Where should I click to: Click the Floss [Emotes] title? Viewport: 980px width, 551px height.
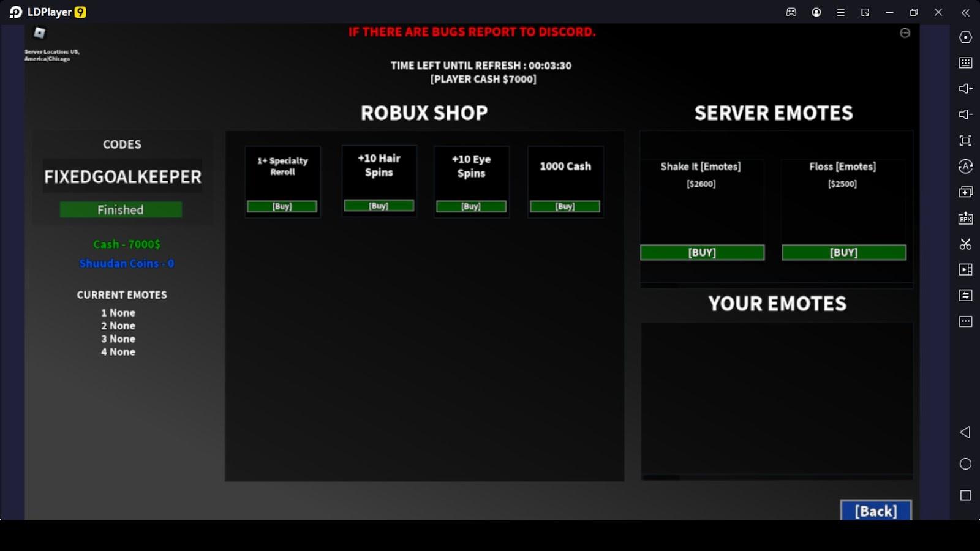(x=842, y=167)
